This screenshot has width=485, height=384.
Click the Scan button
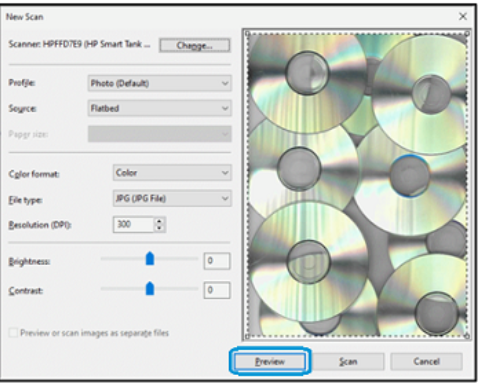point(348,362)
